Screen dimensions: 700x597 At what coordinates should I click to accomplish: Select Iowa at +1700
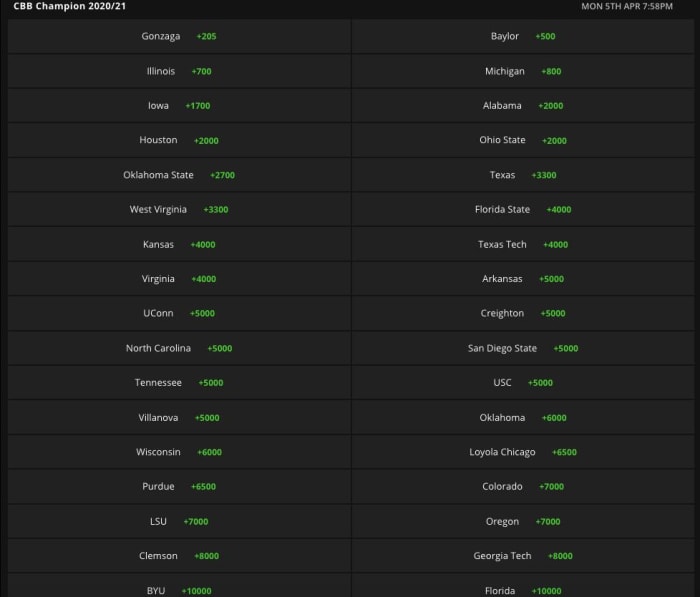[179, 106]
